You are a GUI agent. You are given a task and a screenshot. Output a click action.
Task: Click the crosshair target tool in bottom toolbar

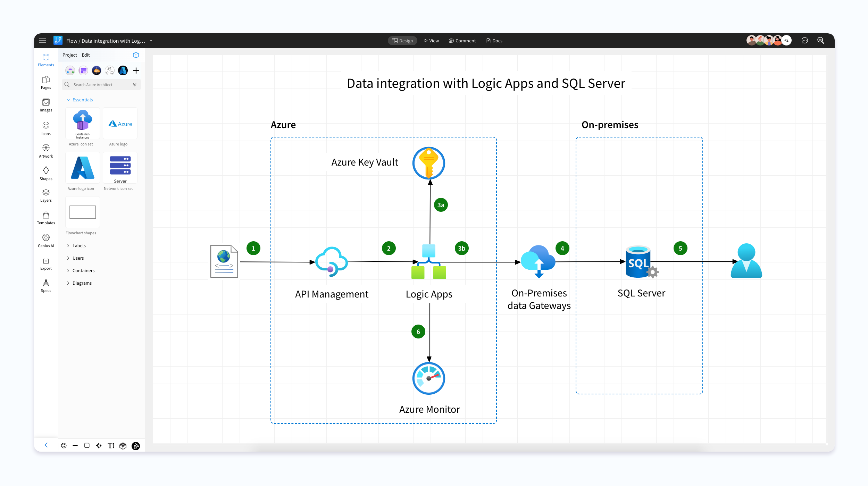(x=99, y=446)
